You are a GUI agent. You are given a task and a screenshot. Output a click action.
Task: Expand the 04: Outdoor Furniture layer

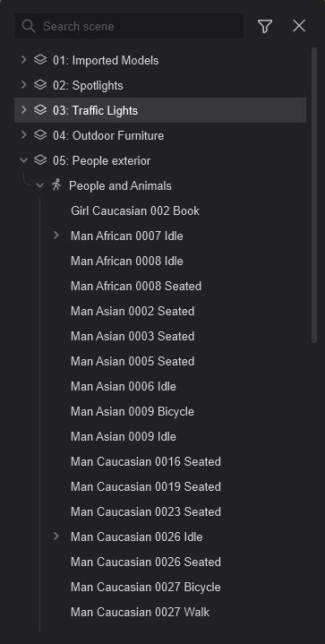pyautogui.click(x=23, y=135)
